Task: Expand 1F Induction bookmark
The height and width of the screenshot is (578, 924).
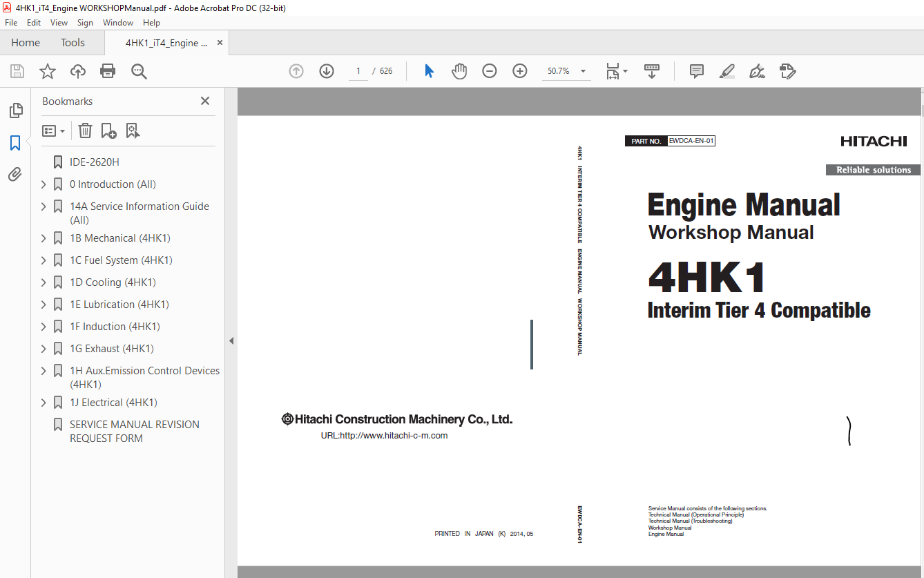Action: (x=44, y=327)
